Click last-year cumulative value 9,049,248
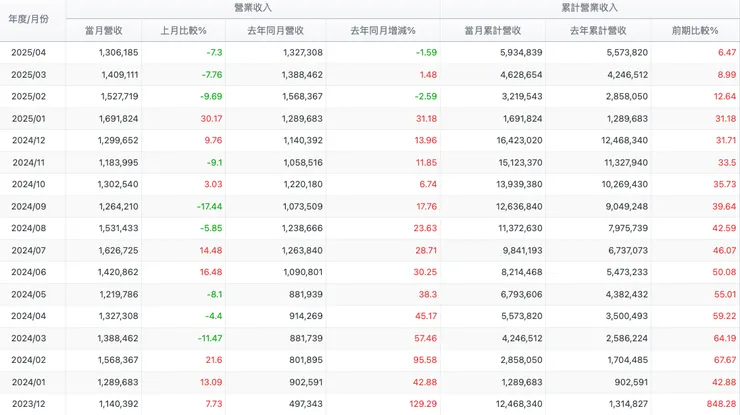This screenshot has height=415, width=740. click(628, 206)
